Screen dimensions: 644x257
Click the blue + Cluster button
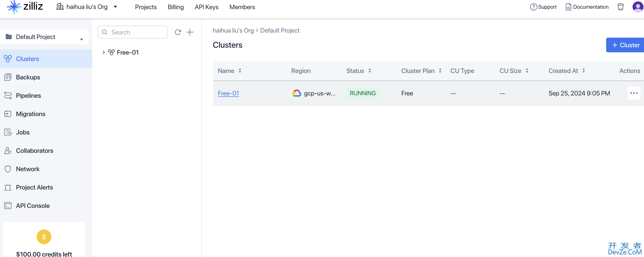625,45
